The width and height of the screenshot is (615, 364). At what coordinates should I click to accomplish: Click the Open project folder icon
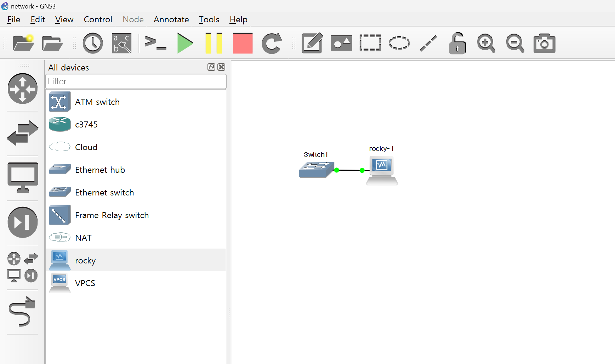52,43
